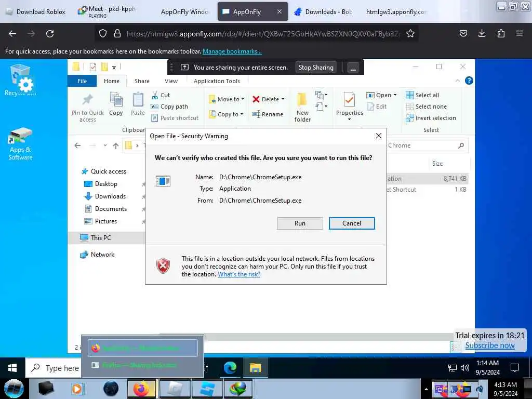The width and height of the screenshot is (532, 399).
Task: Switch to the Download Roblox tab
Action: click(x=36, y=12)
